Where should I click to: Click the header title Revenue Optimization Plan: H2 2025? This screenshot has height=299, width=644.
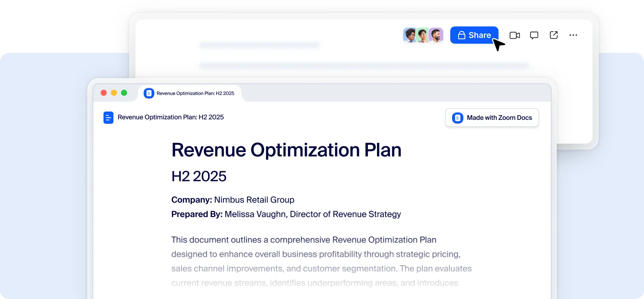(x=171, y=117)
